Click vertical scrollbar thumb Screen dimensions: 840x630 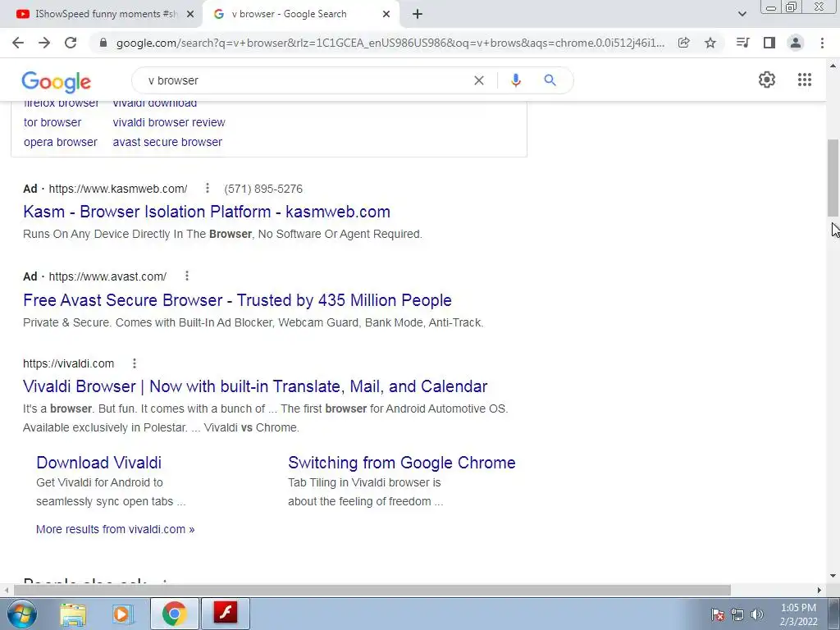pos(833,178)
